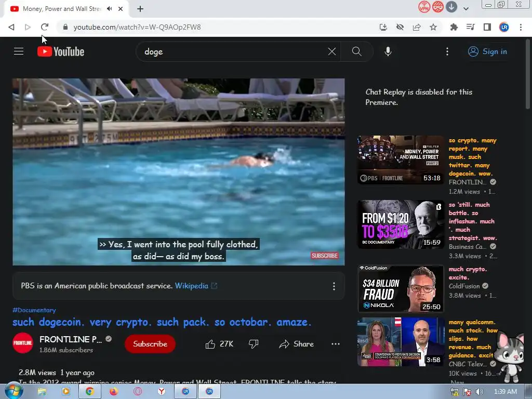Image resolution: width=532 pixels, height=399 pixels.
Task: Share this page from the address bar
Action: pos(417,27)
